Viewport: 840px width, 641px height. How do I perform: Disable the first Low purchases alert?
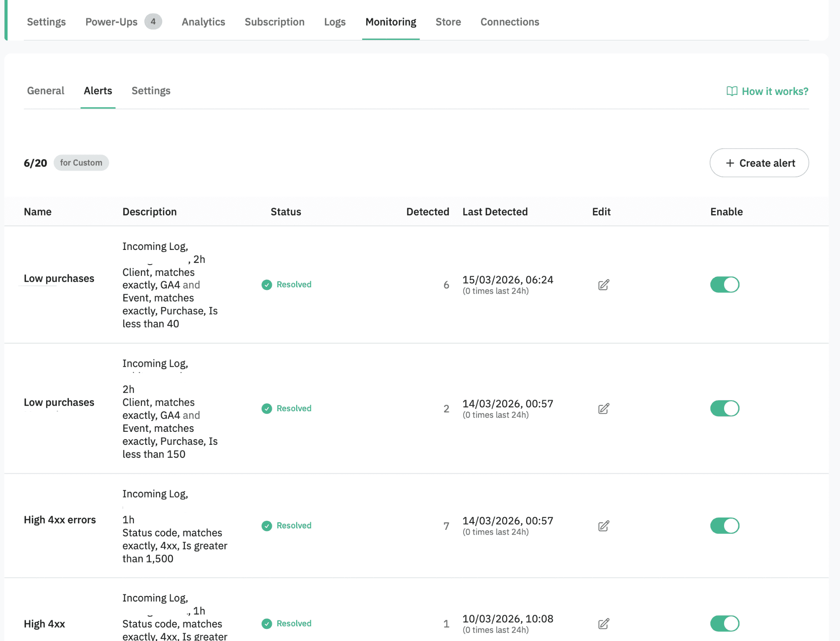point(724,284)
